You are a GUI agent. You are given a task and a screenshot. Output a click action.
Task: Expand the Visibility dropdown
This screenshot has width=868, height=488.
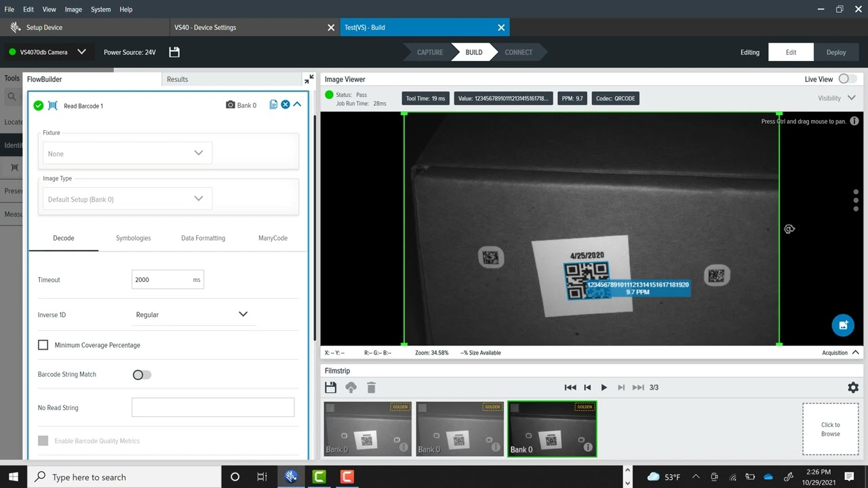click(x=836, y=98)
